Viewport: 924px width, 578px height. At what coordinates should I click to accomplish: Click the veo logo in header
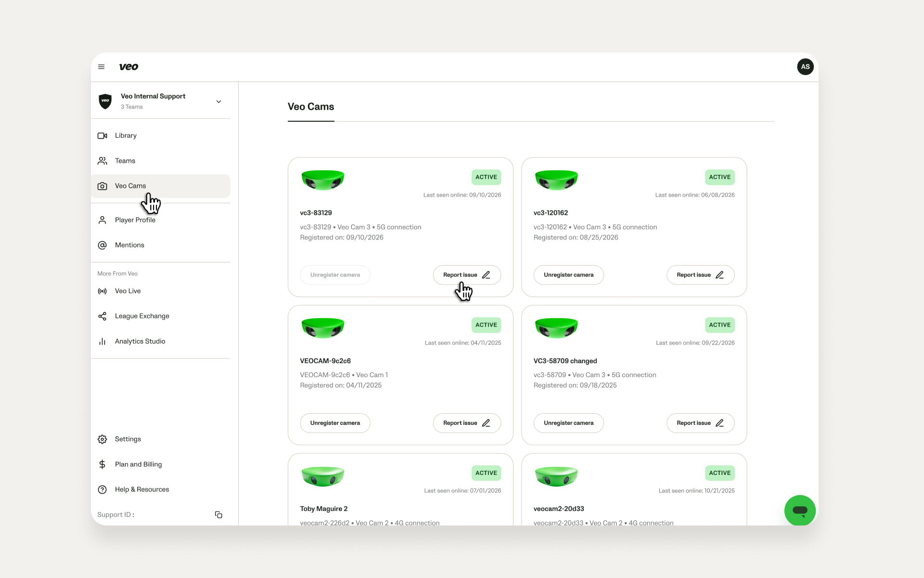coord(128,67)
